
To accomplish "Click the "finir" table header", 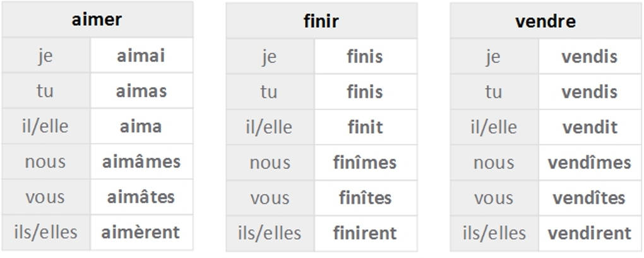I will [321, 21].
